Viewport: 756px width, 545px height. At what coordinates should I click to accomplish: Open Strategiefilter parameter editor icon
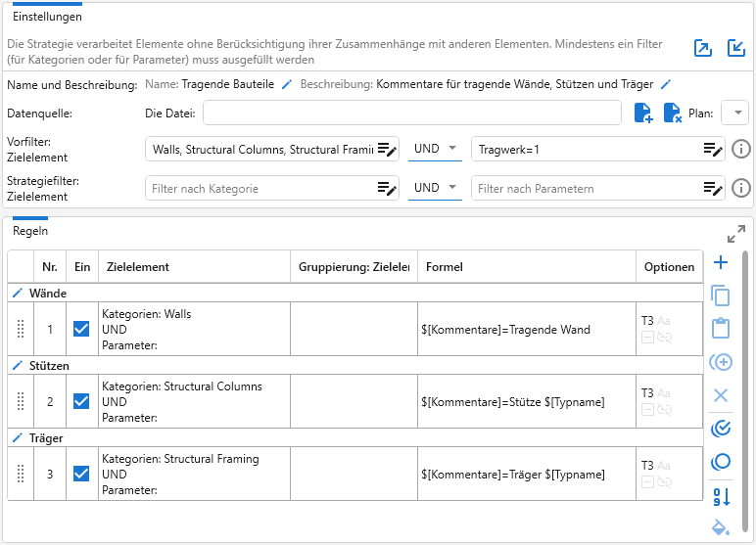[713, 189]
